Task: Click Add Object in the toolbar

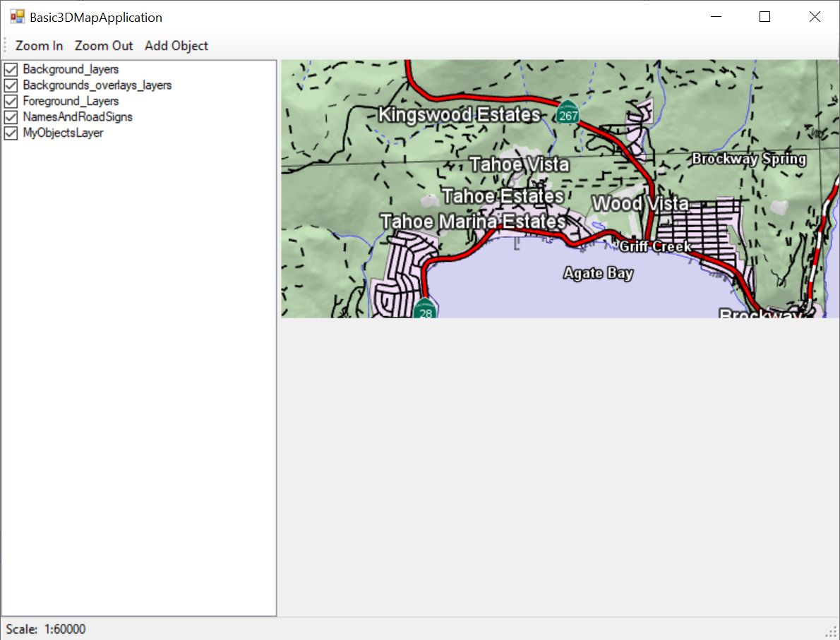Action: coord(176,46)
